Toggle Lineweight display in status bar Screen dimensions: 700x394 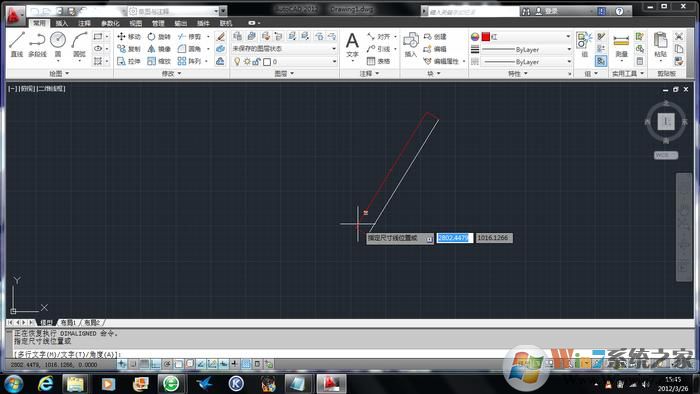[x=234, y=364]
